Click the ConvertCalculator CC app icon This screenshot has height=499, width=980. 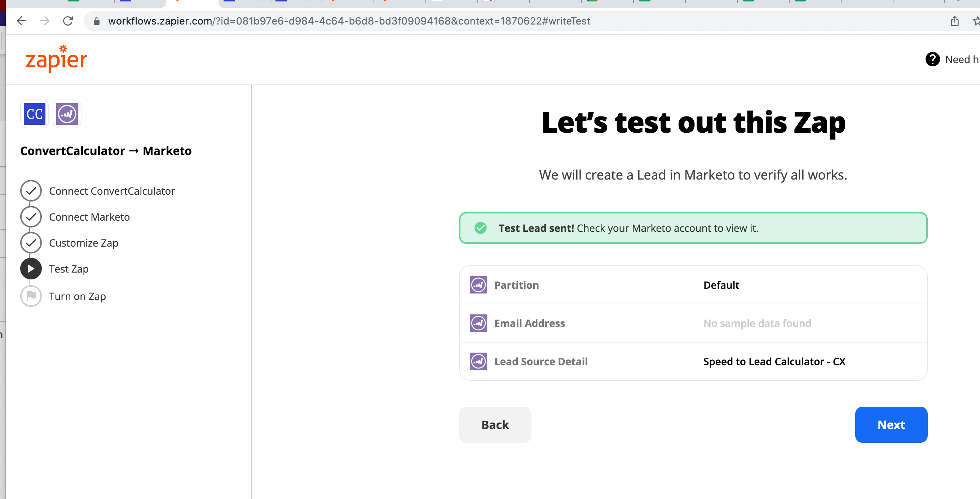pos(34,114)
